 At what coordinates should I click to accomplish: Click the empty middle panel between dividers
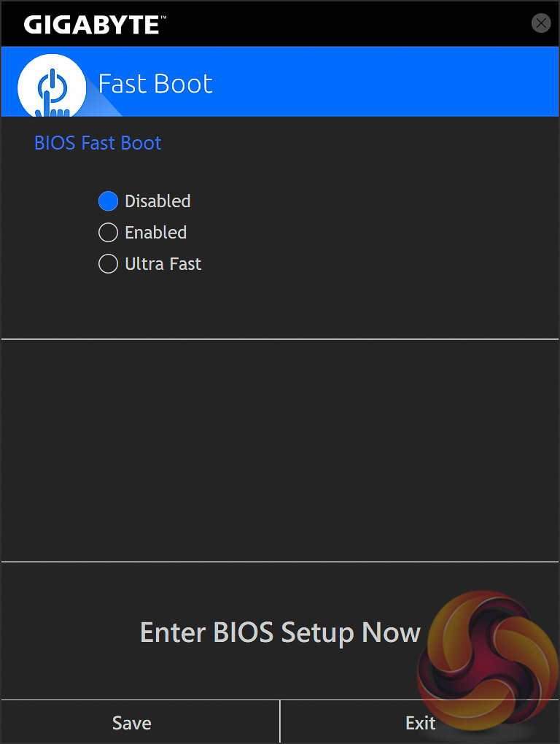point(280,450)
